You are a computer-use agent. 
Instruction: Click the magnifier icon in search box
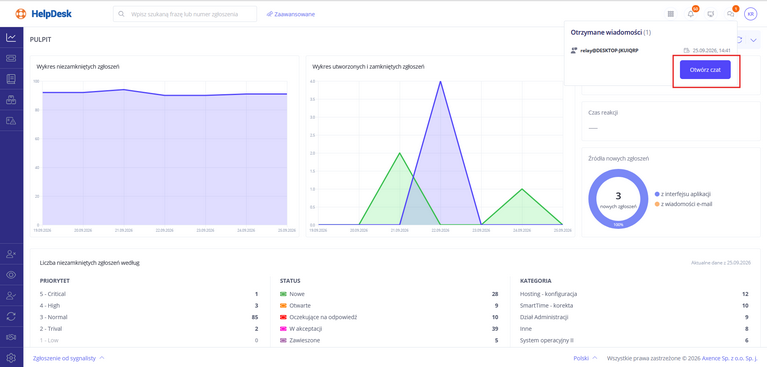pos(122,14)
